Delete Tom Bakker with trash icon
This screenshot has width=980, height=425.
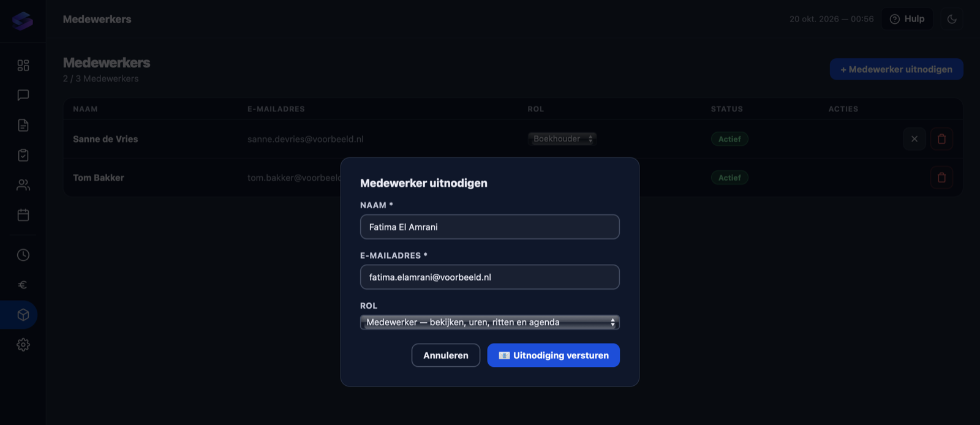[x=941, y=178]
